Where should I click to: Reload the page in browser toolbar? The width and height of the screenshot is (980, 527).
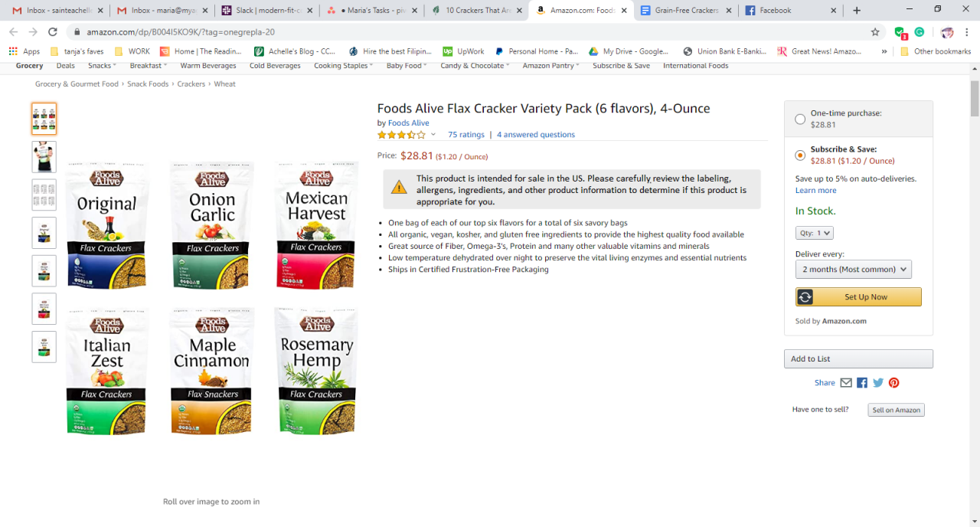click(x=53, y=32)
